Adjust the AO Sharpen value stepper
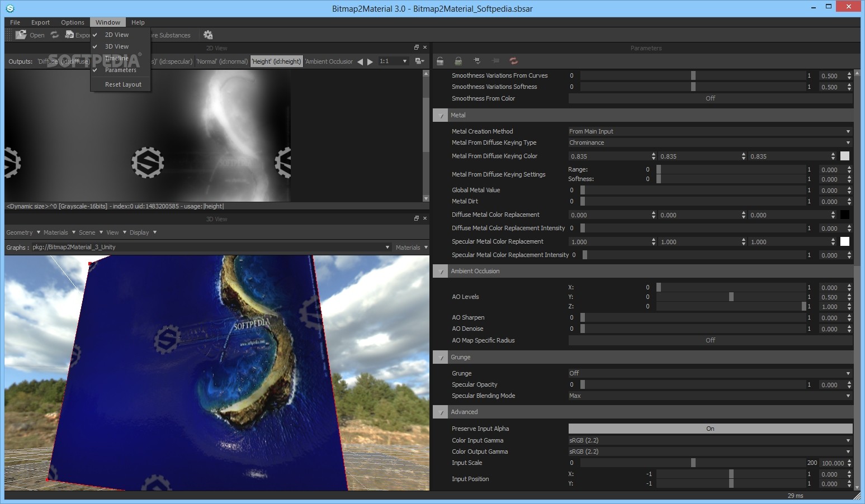The image size is (865, 504). (849, 318)
